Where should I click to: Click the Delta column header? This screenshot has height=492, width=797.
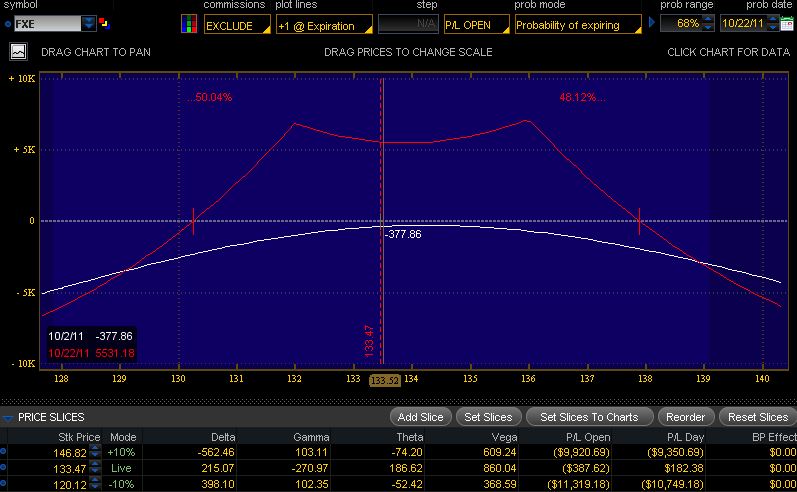(223, 437)
